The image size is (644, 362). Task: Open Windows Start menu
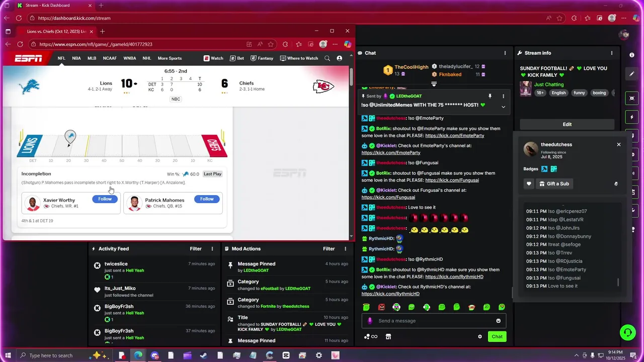[x=8, y=355]
